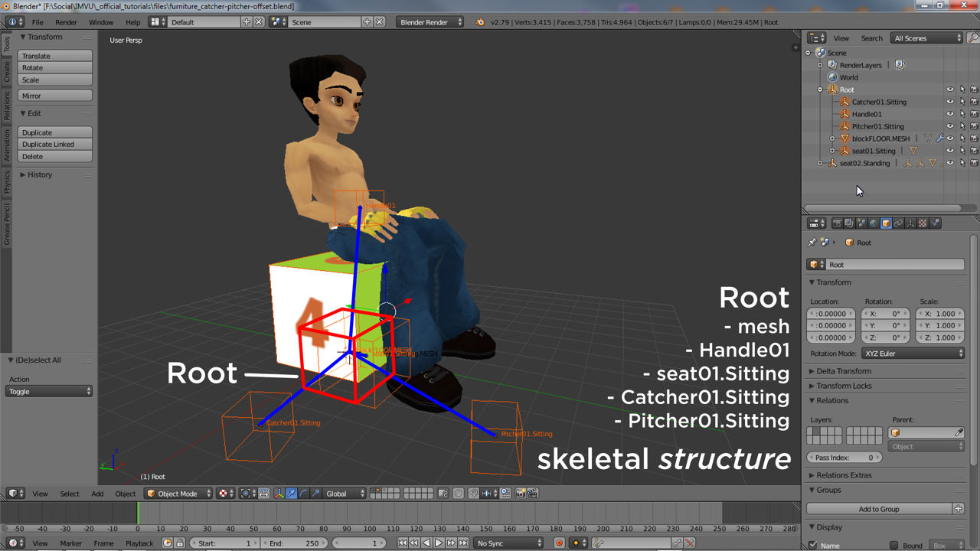Click the timeline lock range padlock icon

(x=180, y=543)
